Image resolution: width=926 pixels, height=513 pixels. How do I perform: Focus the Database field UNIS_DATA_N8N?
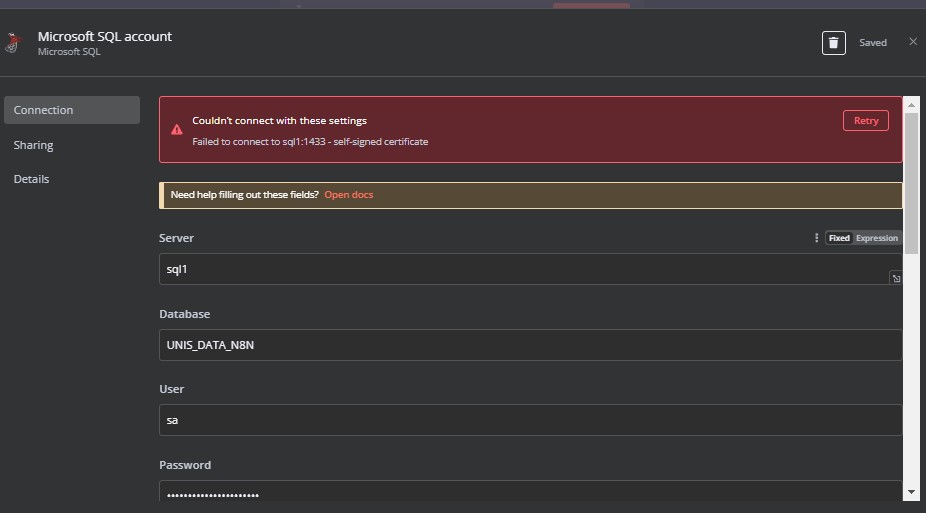click(530, 345)
